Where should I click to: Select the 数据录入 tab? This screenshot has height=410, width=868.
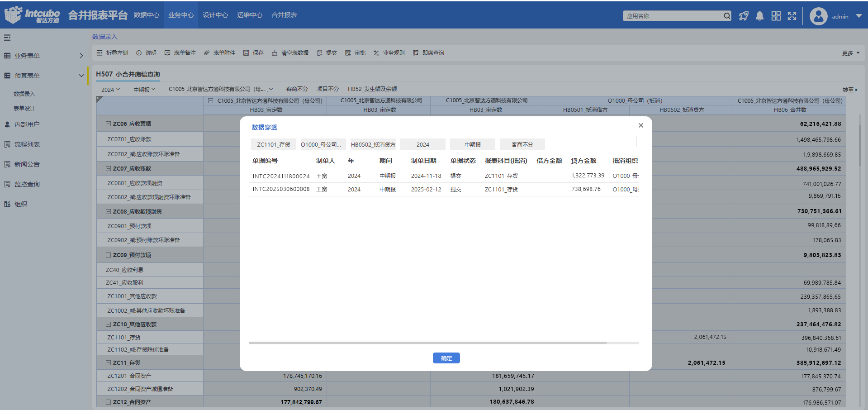[x=104, y=37]
